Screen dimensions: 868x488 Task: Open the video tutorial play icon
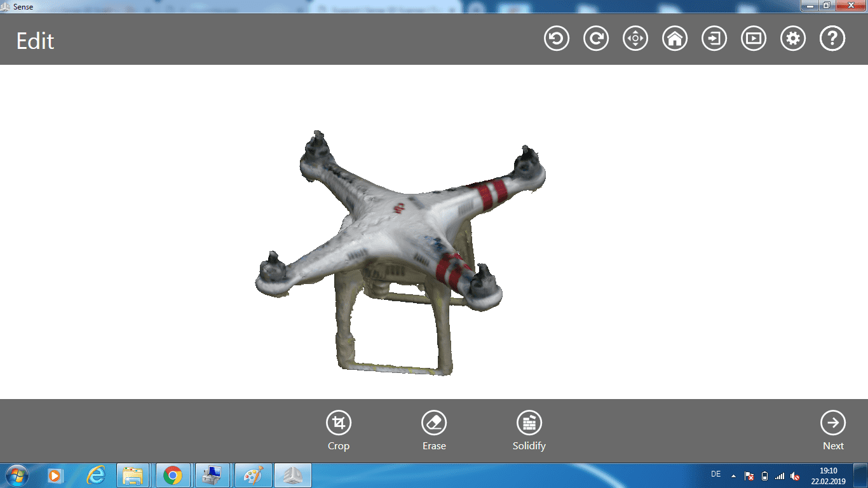point(754,39)
